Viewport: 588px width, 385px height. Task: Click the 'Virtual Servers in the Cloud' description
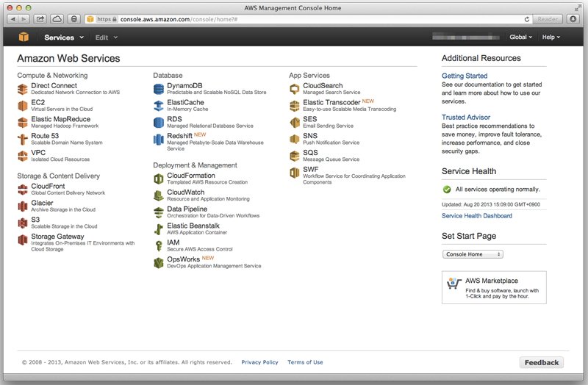click(x=62, y=109)
